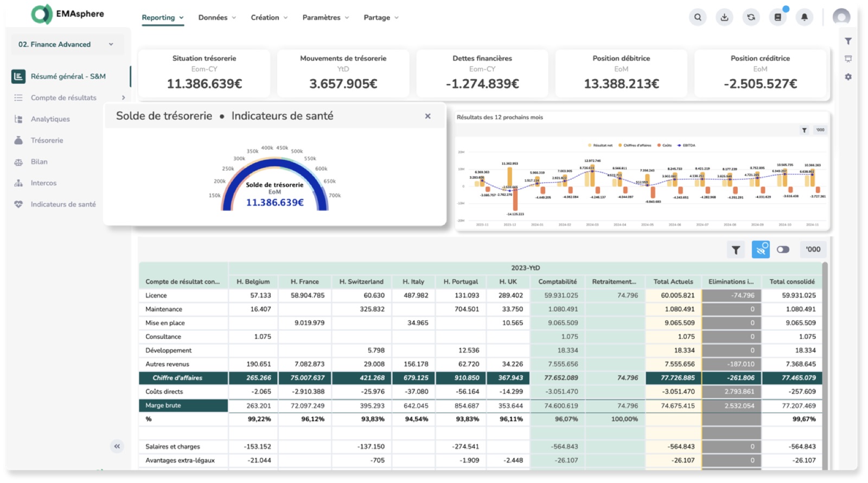Open Résumé général - S&M in sidebar

[68, 76]
